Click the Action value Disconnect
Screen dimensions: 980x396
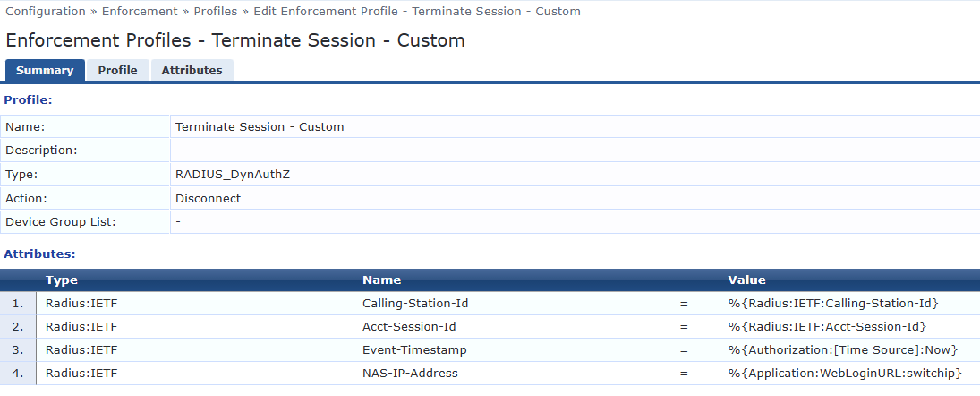(x=208, y=198)
